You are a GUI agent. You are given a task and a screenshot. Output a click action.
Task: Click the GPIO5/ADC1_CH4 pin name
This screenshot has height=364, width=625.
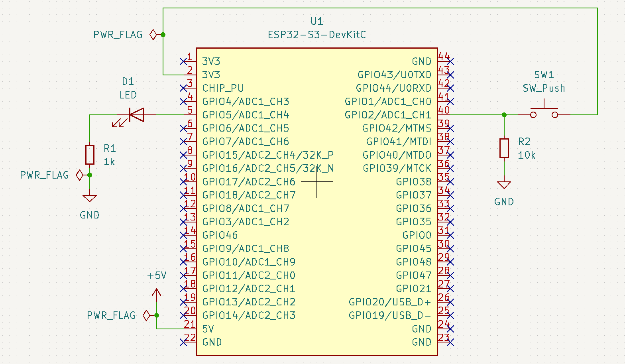tap(246, 115)
